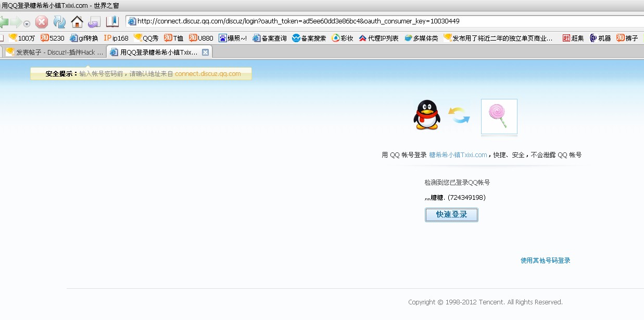Click the red stop loading button
This screenshot has width=644, height=320.
tap(42, 22)
